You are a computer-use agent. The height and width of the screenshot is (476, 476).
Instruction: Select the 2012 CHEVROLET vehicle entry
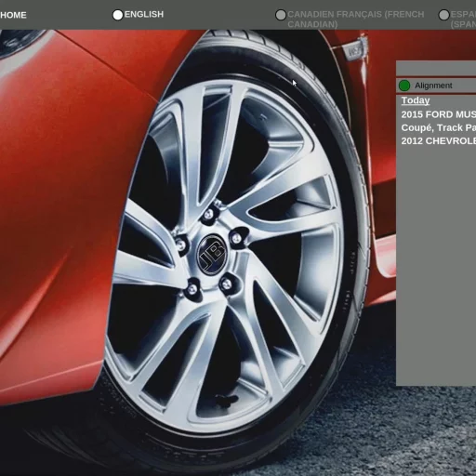pyautogui.click(x=439, y=141)
